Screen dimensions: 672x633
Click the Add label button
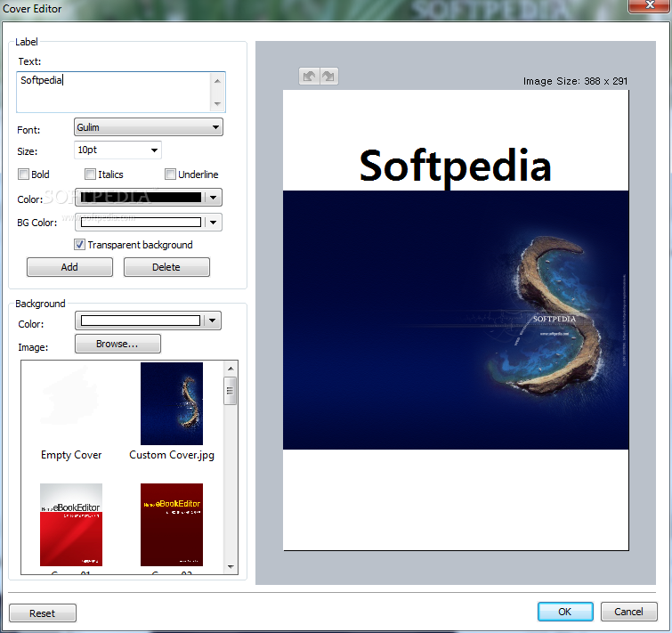pos(69,267)
